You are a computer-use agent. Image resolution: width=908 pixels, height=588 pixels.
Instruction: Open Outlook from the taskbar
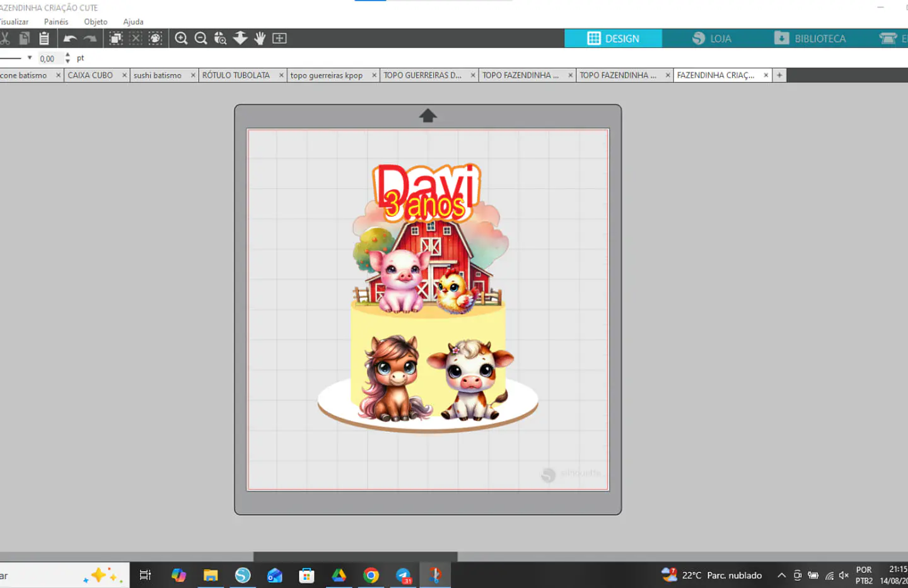point(275,575)
